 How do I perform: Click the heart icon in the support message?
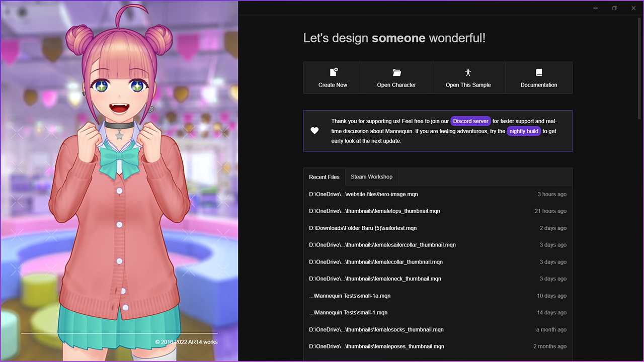point(314,131)
